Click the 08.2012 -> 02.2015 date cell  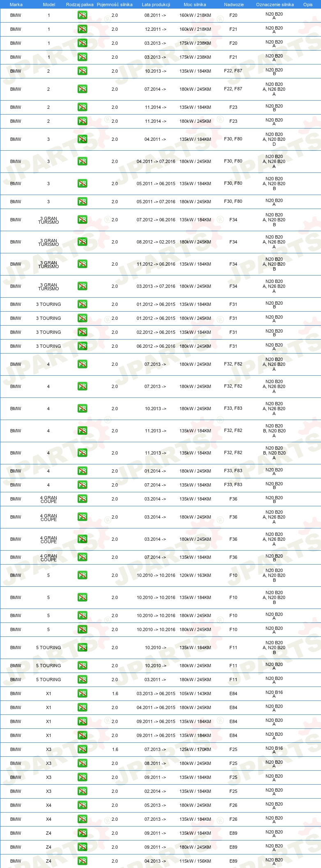[x=156, y=242]
